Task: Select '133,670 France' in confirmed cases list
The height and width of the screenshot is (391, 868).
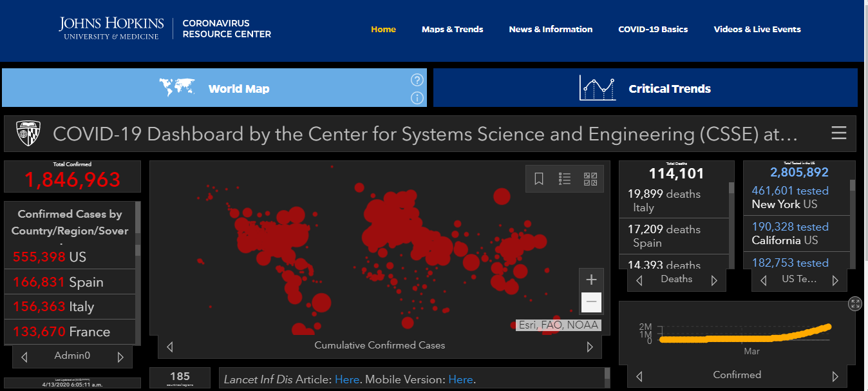Action: click(70, 332)
